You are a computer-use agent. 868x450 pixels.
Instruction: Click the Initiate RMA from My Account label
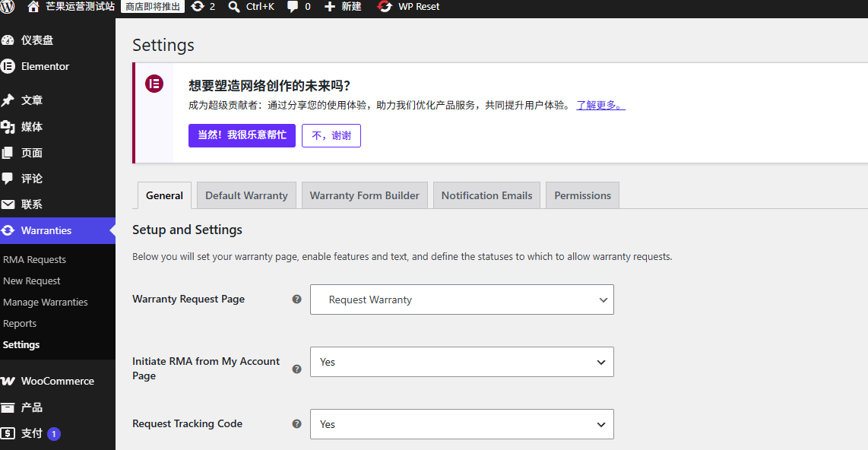[x=206, y=368]
